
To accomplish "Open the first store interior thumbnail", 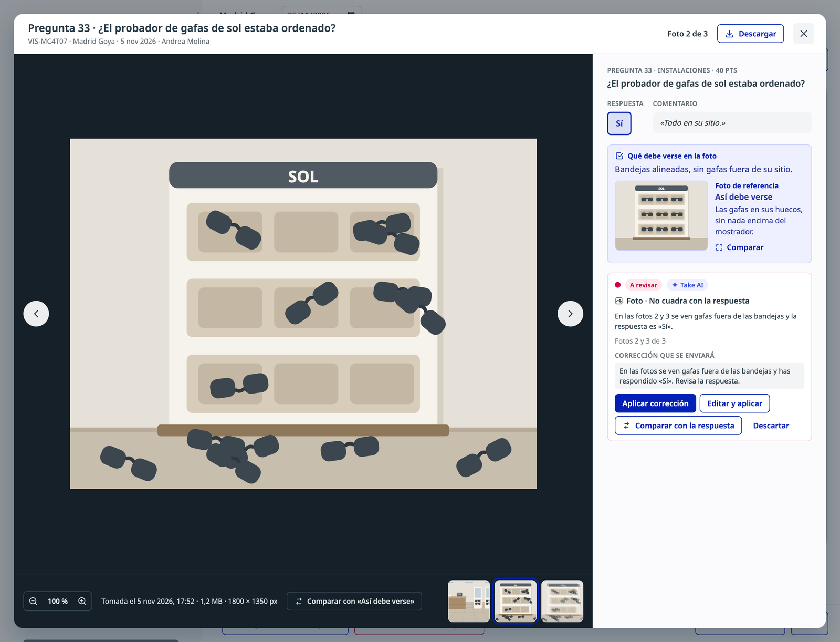I will point(469,601).
